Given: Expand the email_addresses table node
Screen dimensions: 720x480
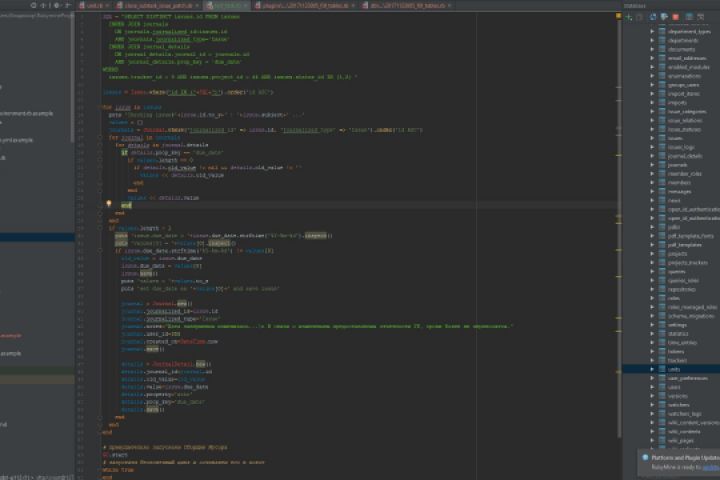Looking at the screenshot, I should (652, 58).
